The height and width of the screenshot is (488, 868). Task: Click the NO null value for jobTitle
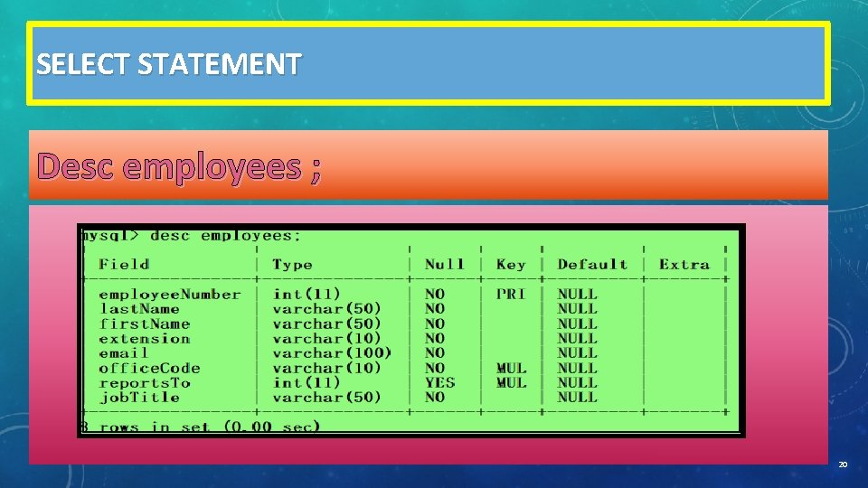tap(435, 398)
